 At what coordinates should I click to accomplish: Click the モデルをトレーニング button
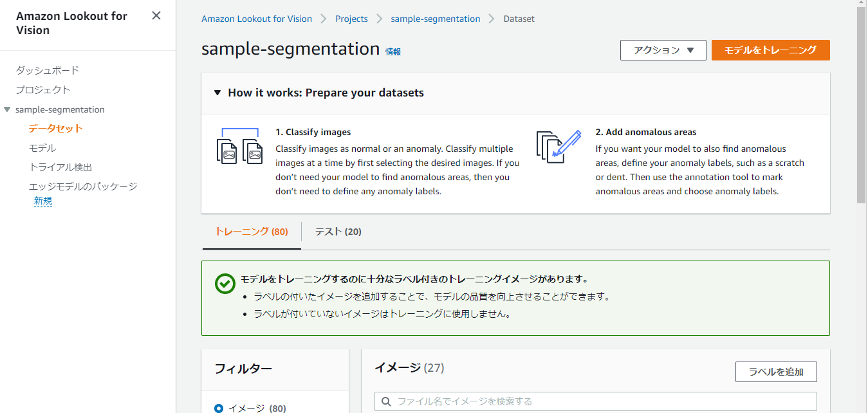pos(770,50)
